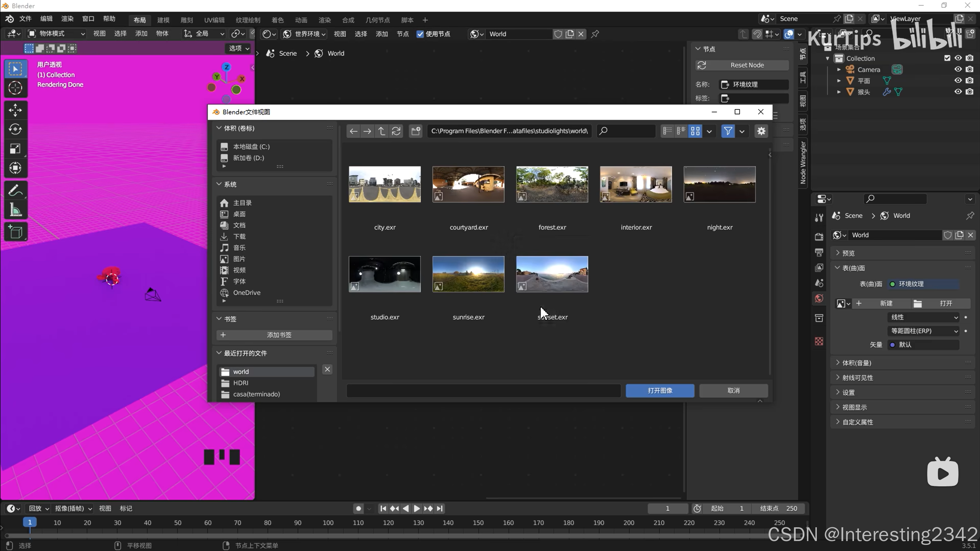
Task: Open the 等距圆柱(ERP) projection dropdown
Action: (923, 331)
